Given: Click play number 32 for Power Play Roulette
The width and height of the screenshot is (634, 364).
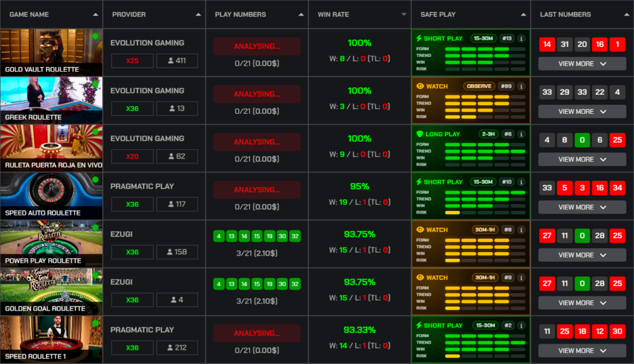Looking at the screenshot, I should coord(295,236).
